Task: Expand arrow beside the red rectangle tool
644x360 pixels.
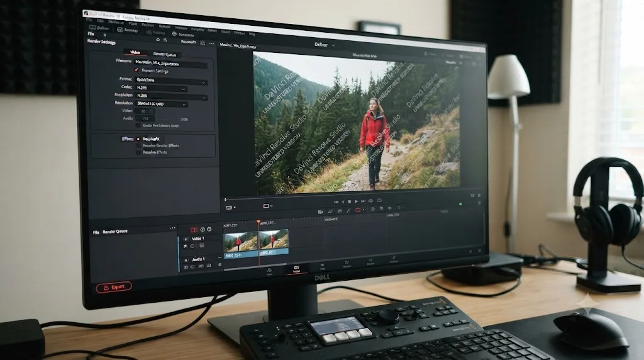Action: 363,210
